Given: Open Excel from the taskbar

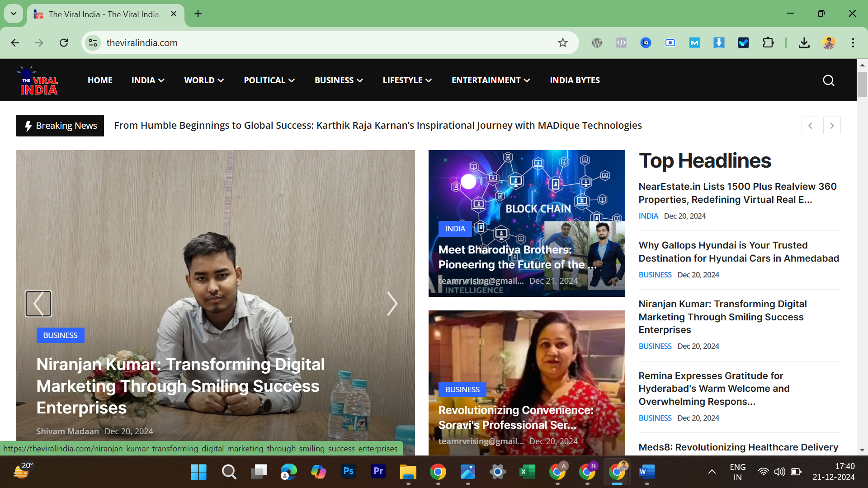Looking at the screenshot, I should (527, 472).
